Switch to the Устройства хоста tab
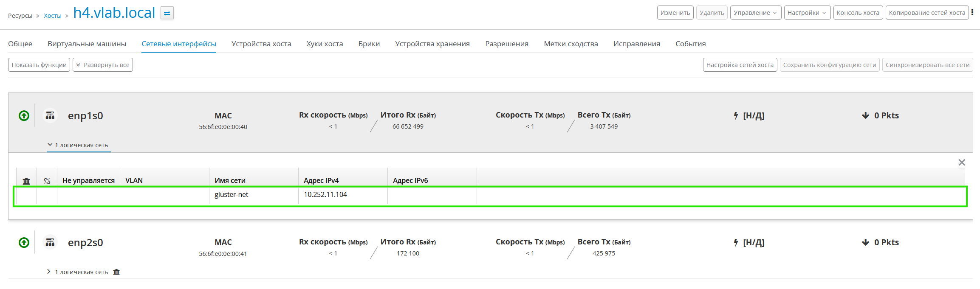The width and height of the screenshot is (980, 289). (x=261, y=44)
